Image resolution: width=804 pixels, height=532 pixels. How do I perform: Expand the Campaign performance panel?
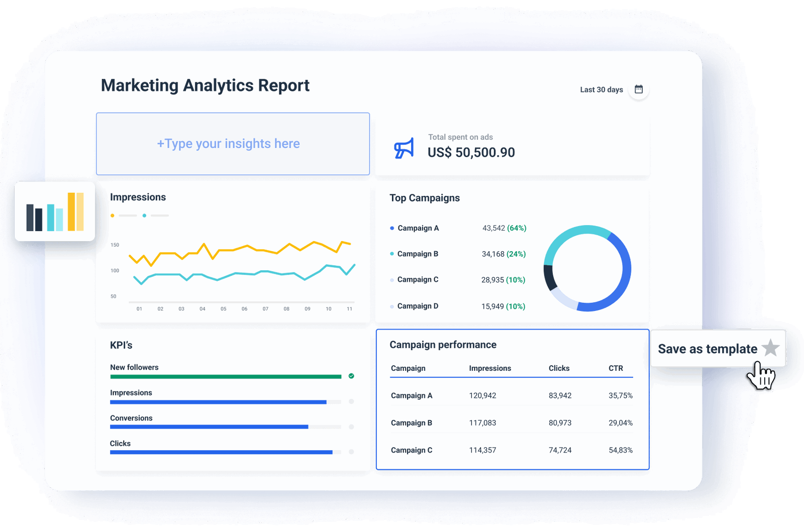[x=443, y=345]
